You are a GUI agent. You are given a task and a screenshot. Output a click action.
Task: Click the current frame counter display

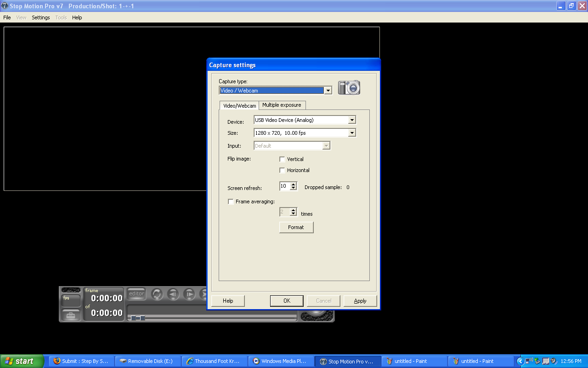coord(107,298)
